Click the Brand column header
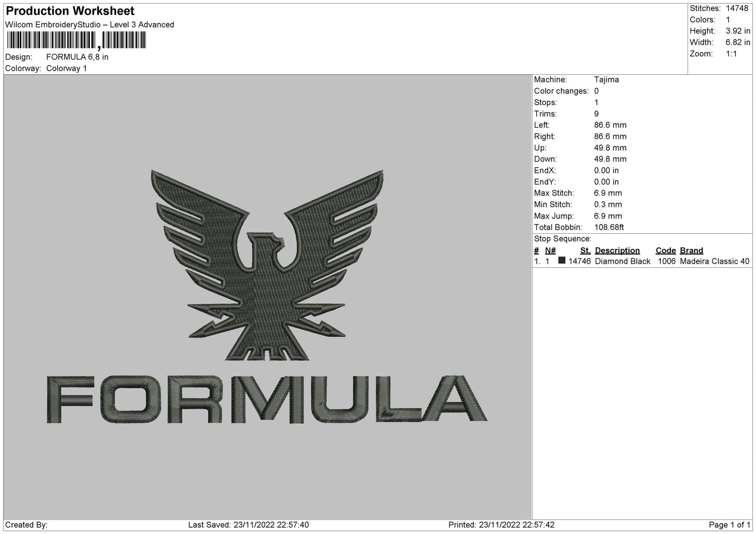Image resolution: width=756 pixels, height=534 pixels. [x=691, y=251]
